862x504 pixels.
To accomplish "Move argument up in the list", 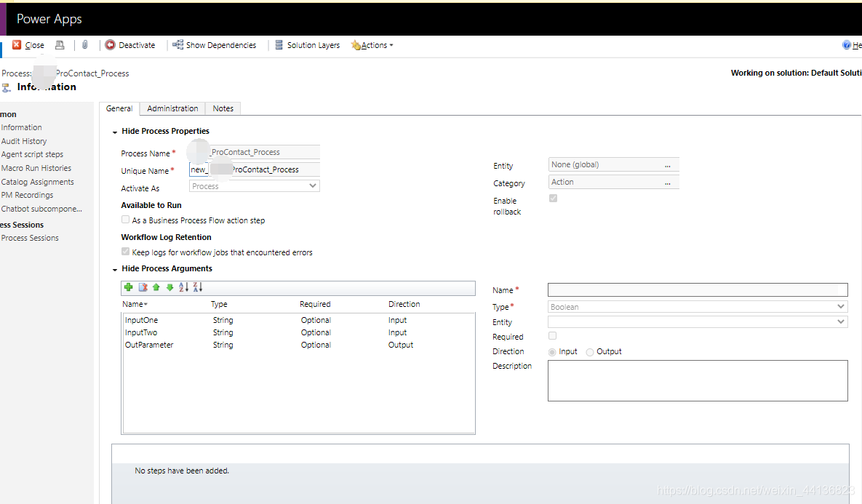I will click(155, 287).
